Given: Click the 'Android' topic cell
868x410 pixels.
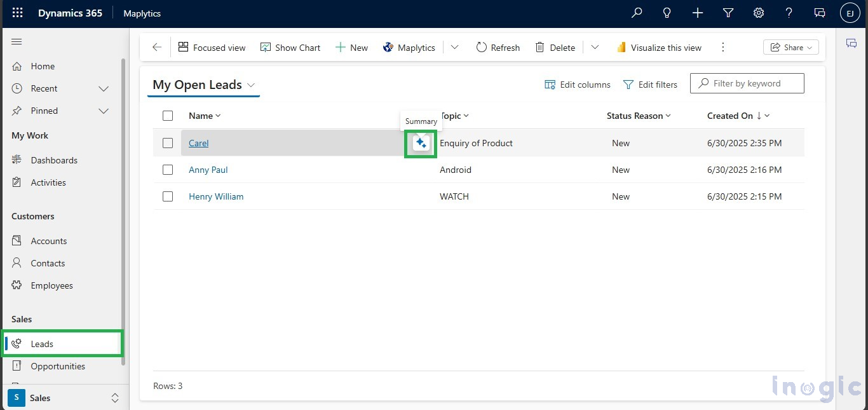Looking at the screenshot, I should (x=456, y=170).
